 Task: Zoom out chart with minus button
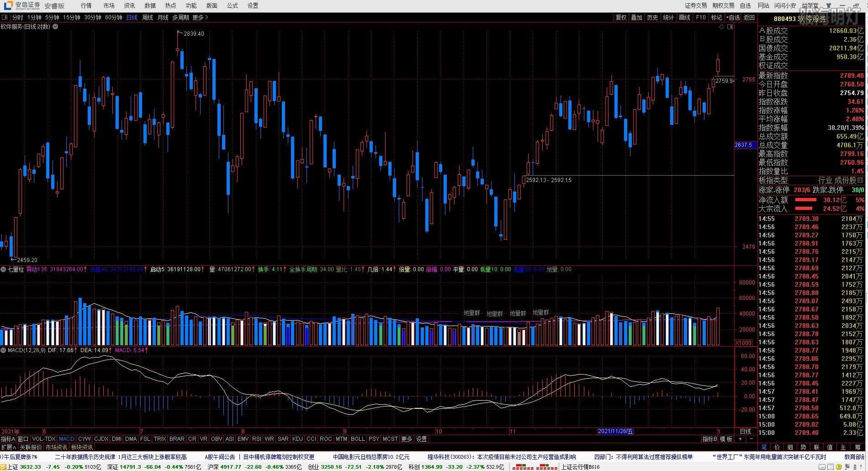[x=752, y=439]
